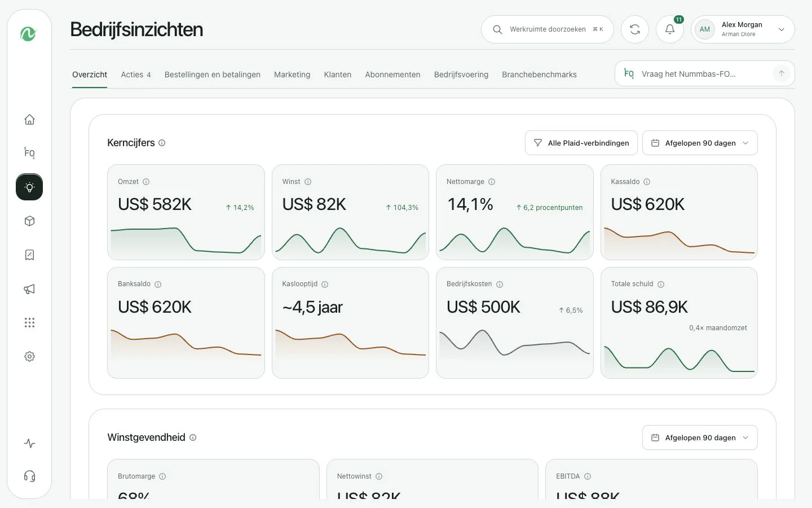This screenshot has height=508, width=812.
Task: Click the info icon next to Nettowinst
Action: point(379,476)
